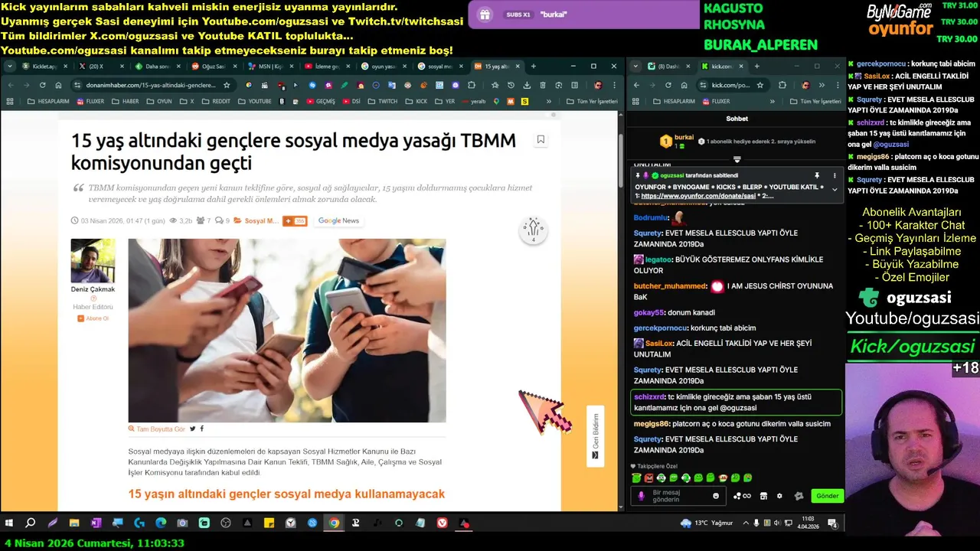Open a new tab in the left browser
980x551 pixels.
point(534,67)
